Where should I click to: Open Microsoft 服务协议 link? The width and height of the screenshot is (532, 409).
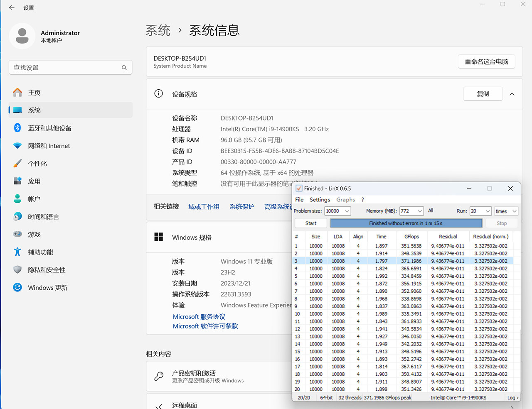point(199,316)
